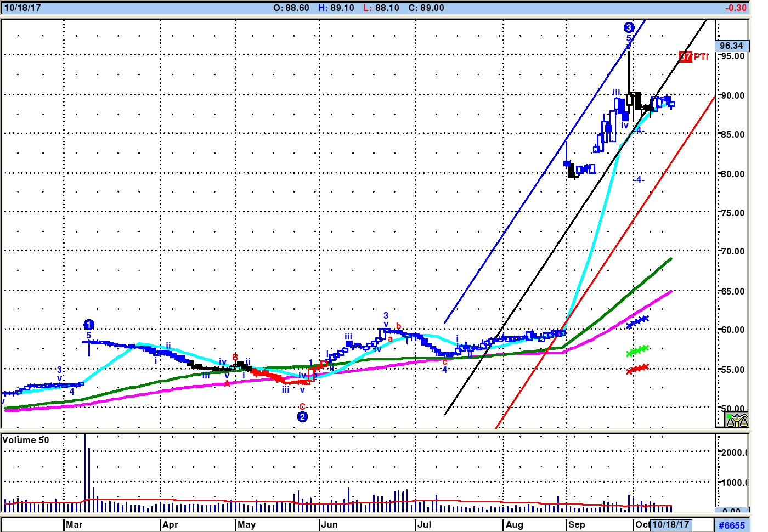
Task: Click the Apr label on the time axis
Action: click(x=171, y=524)
